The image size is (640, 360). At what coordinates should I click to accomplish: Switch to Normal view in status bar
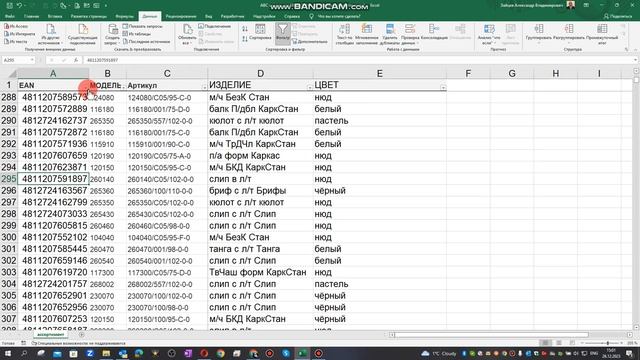(545, 343)
